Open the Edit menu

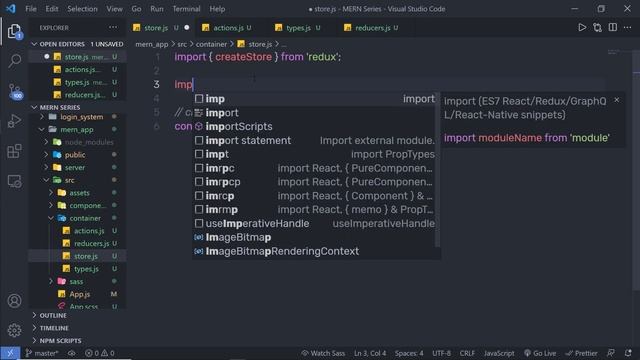pos(52,9)
